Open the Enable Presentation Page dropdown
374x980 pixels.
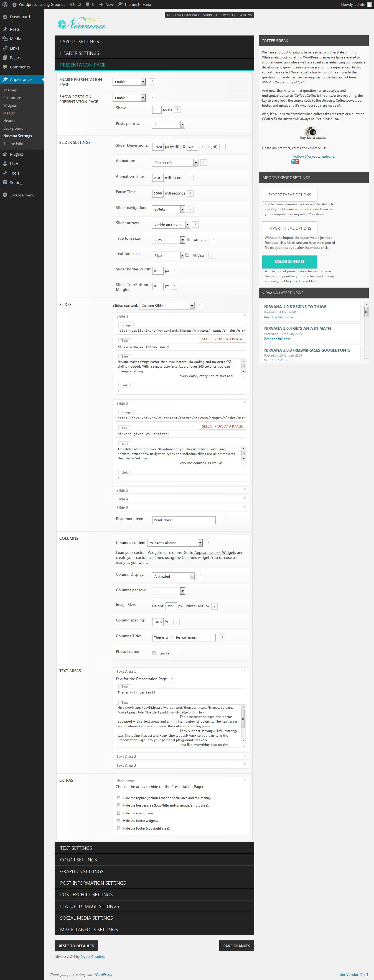[129, 82]
